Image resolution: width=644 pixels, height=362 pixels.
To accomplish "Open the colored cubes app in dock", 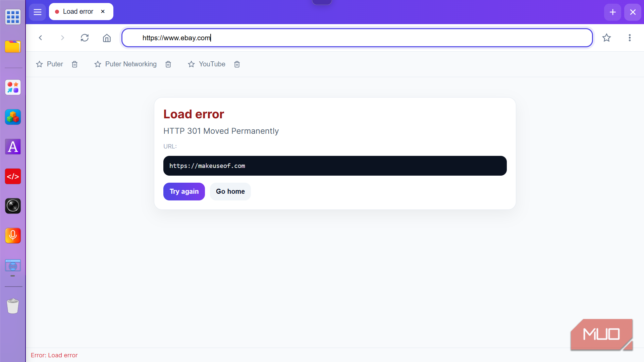I will coord(13,117).
